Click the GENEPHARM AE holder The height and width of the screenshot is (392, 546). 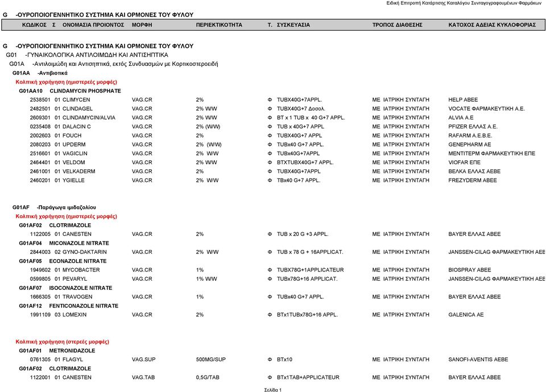point(469,145)
